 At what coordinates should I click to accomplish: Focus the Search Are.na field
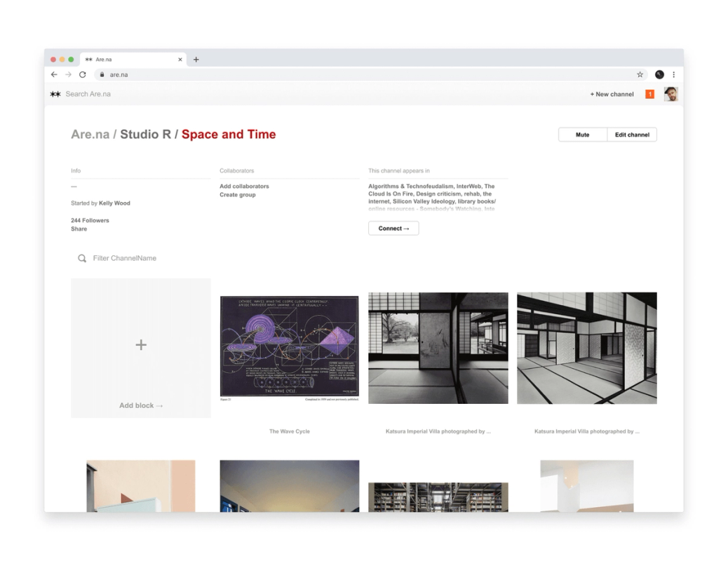click(88, 94)
